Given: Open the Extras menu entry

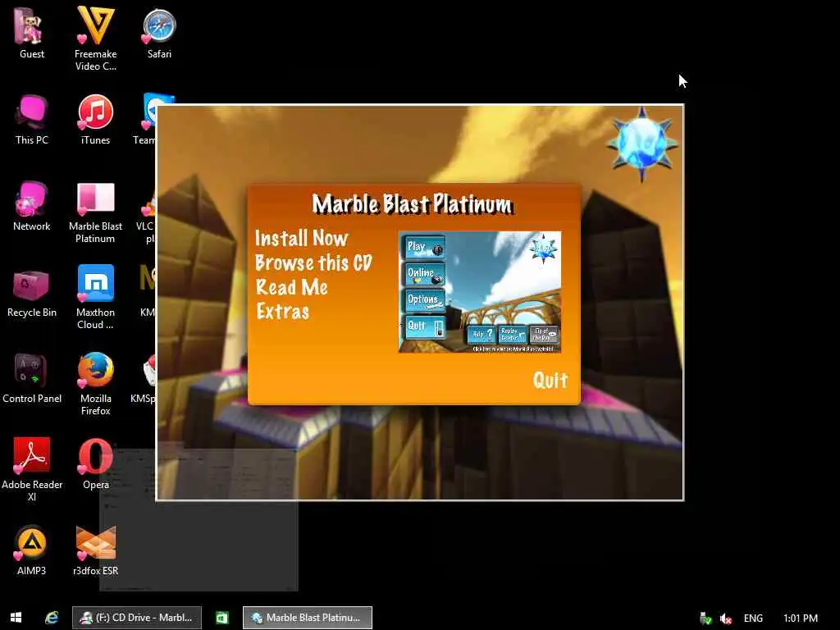Looking at the screenshot, I should point(282,311).
